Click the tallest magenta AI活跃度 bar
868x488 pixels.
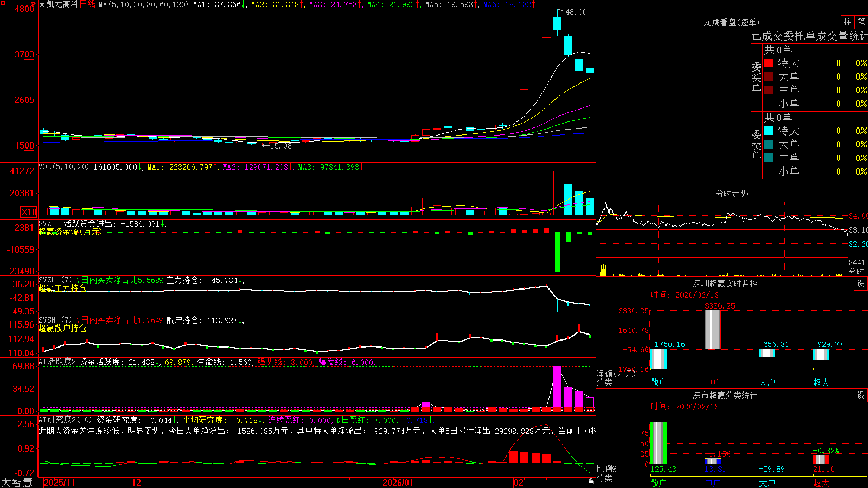pyautogui.click(x=557, y=387)
